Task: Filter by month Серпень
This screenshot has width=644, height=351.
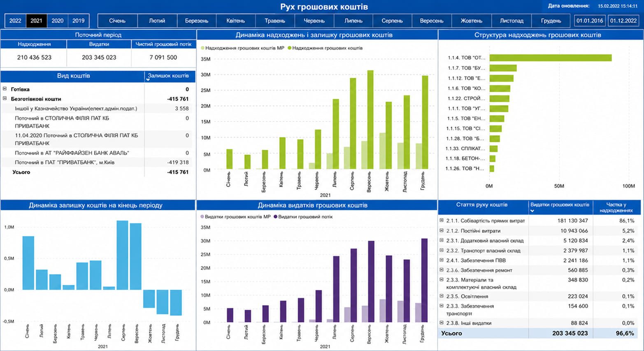Action: click(392, 21)
